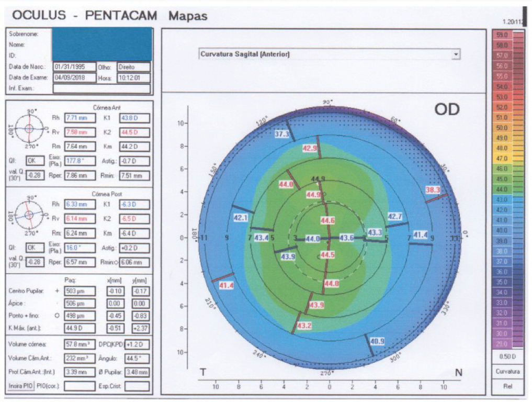Click the Curvatura button below the color scale
532x402 pixels.
click(507, 371)
